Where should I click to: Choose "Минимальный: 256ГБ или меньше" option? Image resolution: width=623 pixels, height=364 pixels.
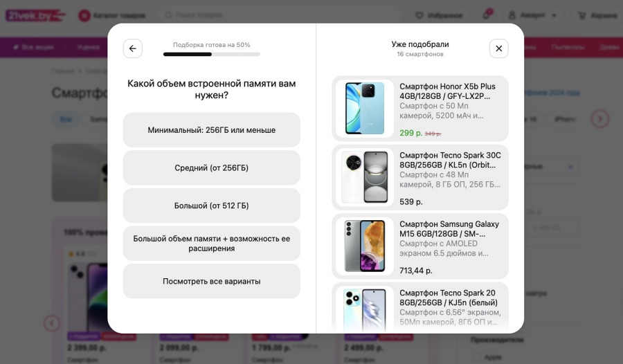pos(211,130)
